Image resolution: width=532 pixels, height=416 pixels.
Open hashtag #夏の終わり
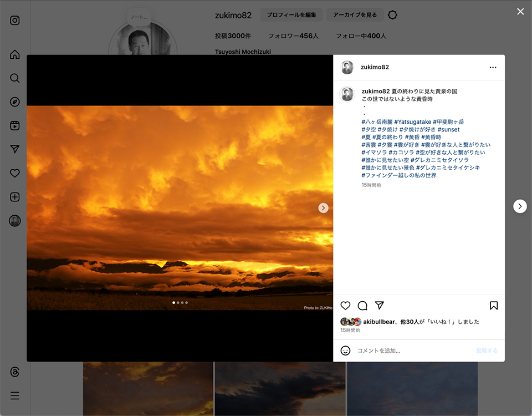387,137
